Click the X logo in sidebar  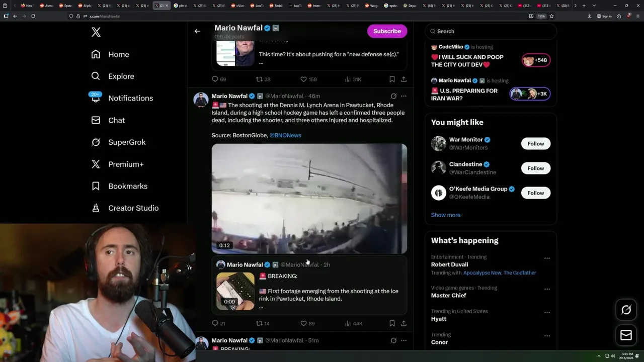[x=96, y=32]
